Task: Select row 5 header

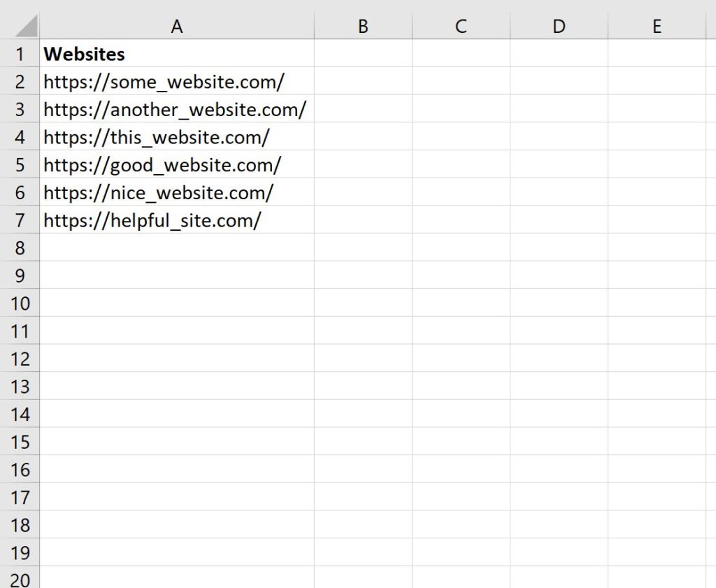Action: click(x=20, y=165)
